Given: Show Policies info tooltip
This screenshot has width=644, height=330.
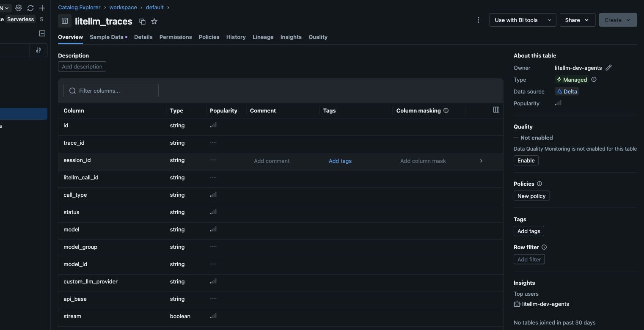Looking at the screenshot, I should coord(539,184).
